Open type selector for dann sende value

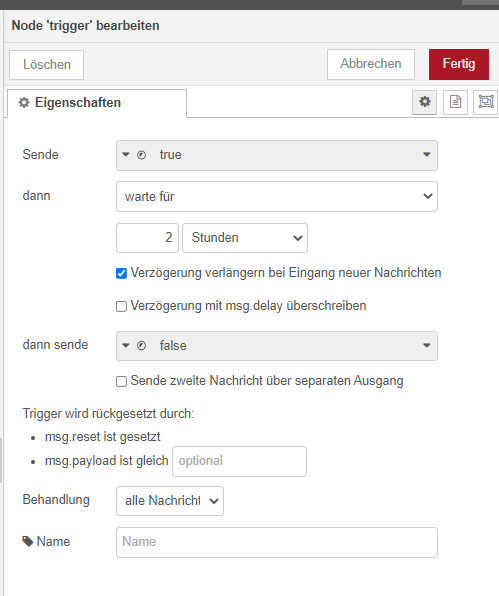[133, 346]
